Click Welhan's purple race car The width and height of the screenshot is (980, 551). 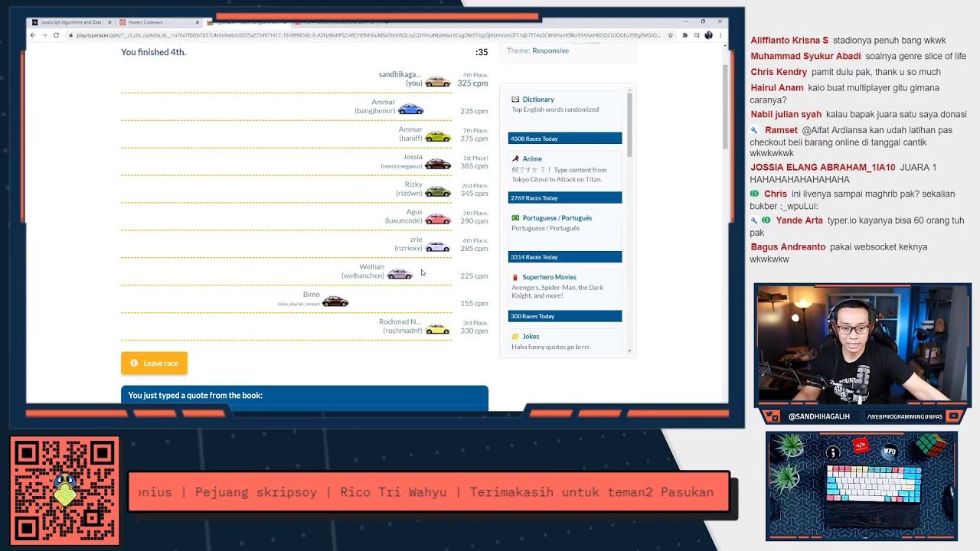click(400, 275)
